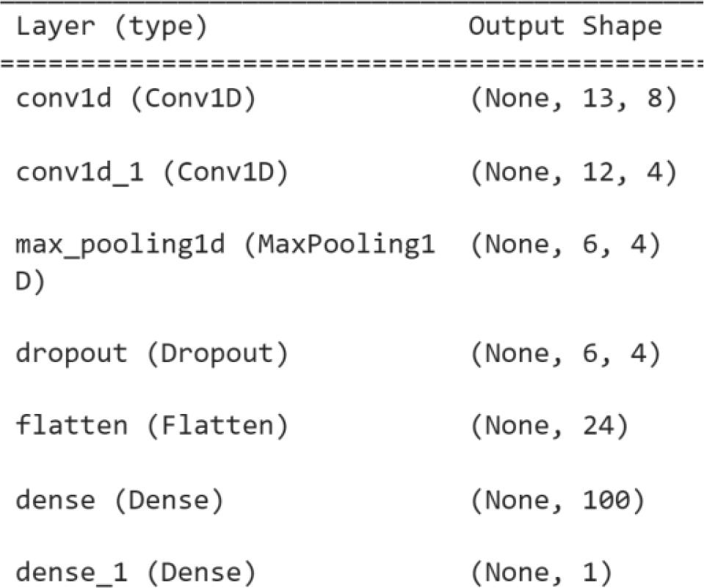Click the word 'Output' in the header
The width and height of the screenshot is (704, 588).
tap(517, 28)
